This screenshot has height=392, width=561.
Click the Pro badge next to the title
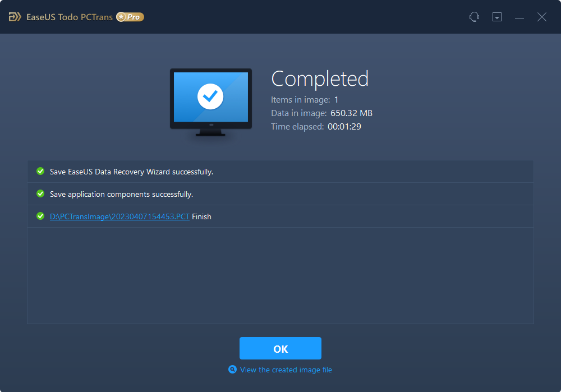[x=130, y=17]
